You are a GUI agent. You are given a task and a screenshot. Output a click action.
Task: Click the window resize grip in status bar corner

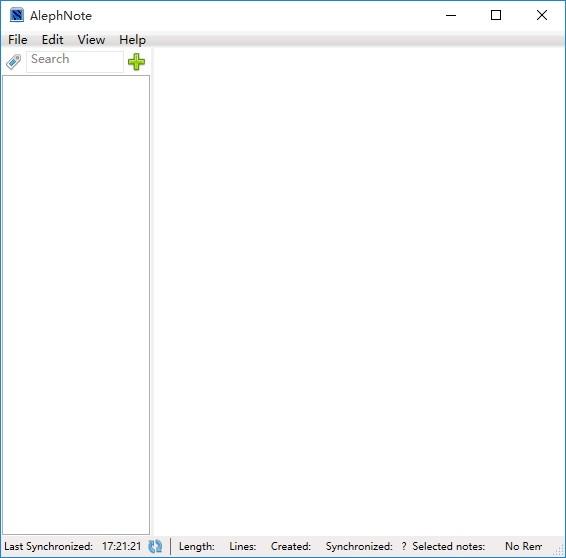[x=559, y=550]
